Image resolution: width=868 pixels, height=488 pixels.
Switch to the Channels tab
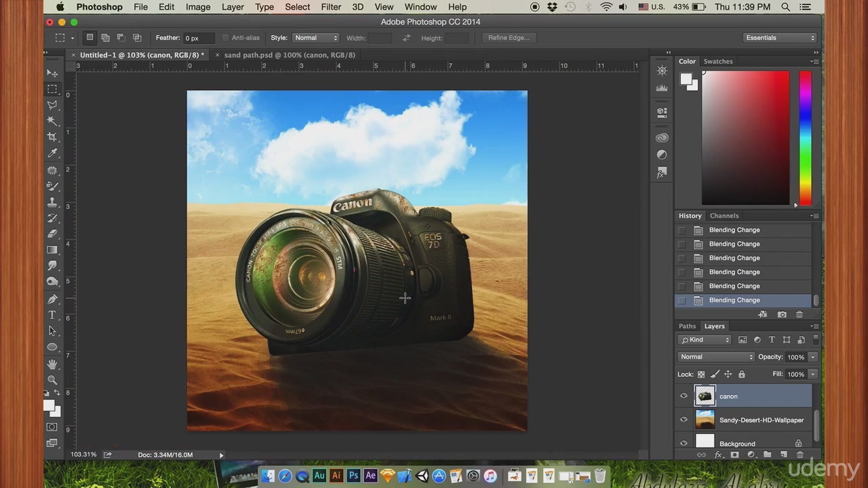(724, 216)
